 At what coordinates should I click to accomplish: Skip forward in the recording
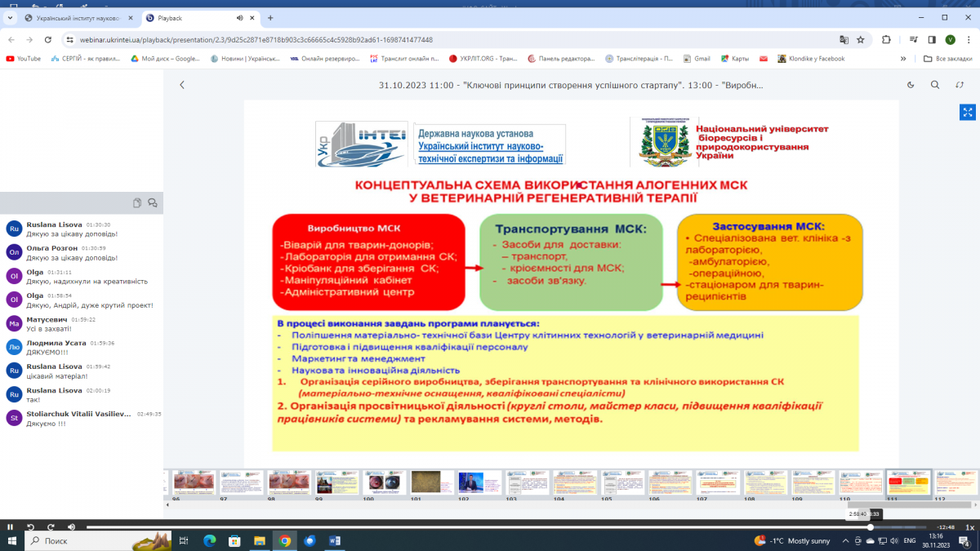pyautogui.click(x=51, y=527)
